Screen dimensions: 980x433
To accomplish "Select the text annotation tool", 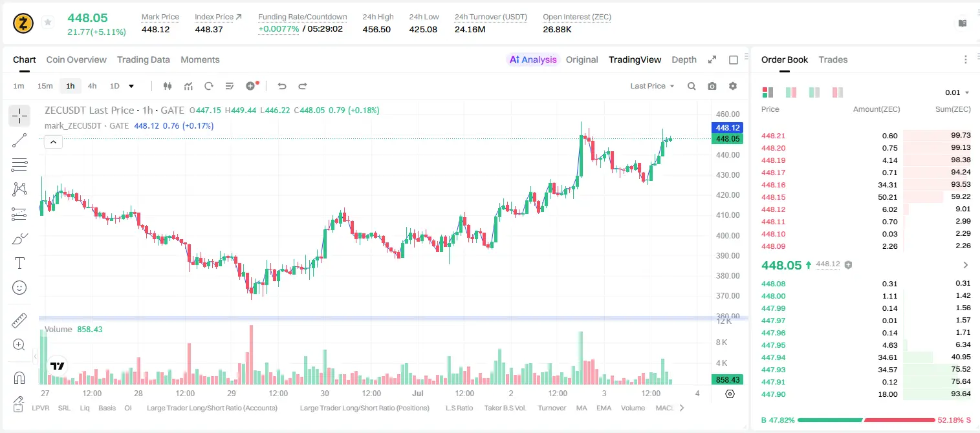I will [x=19, y=263].
